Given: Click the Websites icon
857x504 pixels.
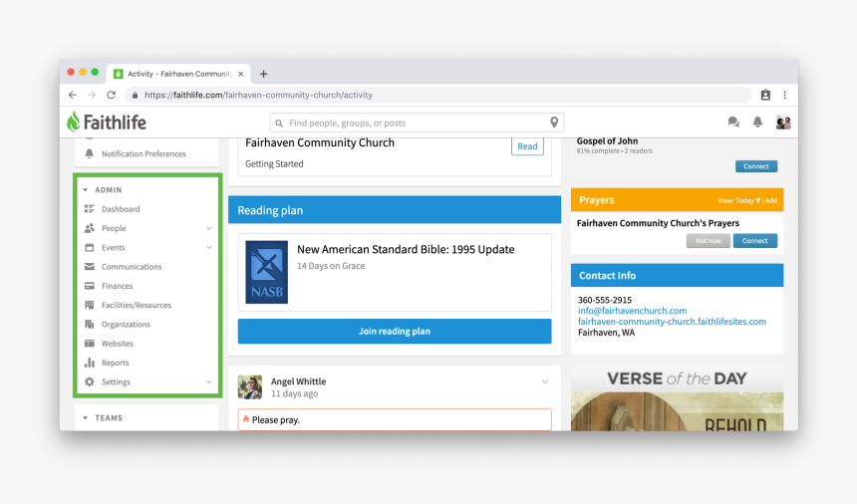Looking at the screenshot, I should (x=90, y=344).
